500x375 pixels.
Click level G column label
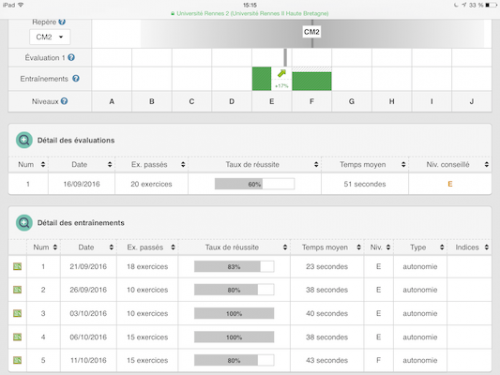(352, 101)
